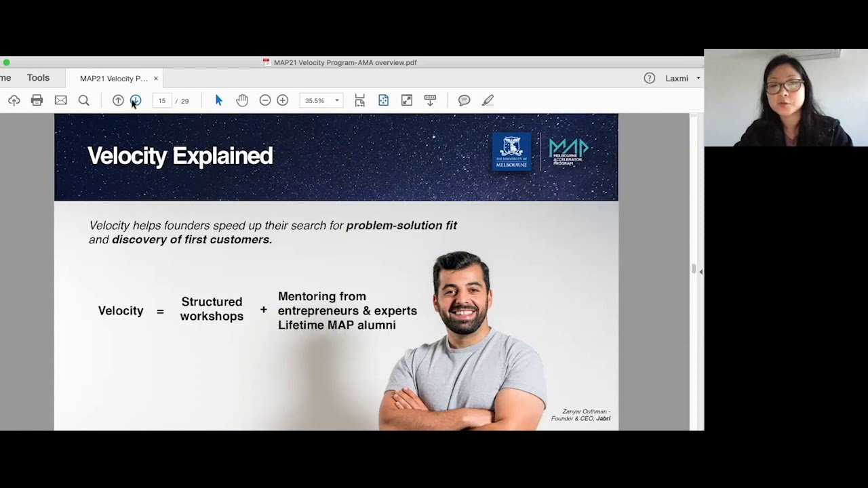Click the window title MAP21 Velocity Program-AMA overview.pdf

[345, 62]
